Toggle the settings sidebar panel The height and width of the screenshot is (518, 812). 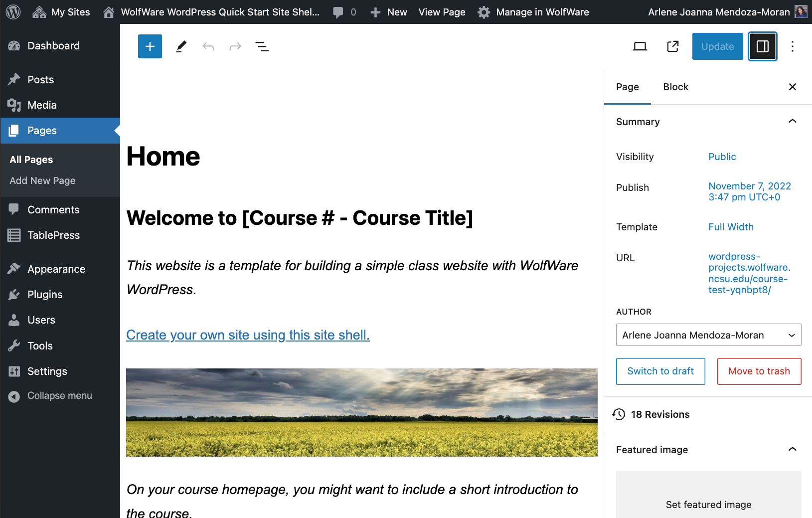(762, 46)
